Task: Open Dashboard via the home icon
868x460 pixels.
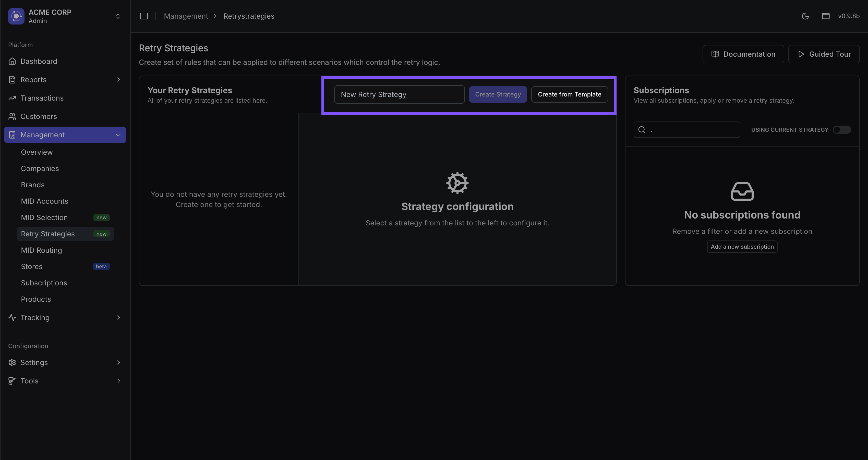Action: click(13, 61)
